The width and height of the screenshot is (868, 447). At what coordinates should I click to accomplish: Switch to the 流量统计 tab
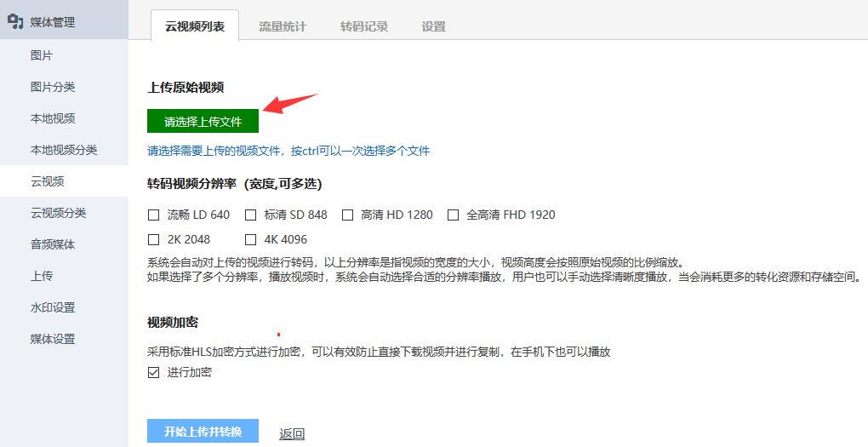click(x=283, y=26)
